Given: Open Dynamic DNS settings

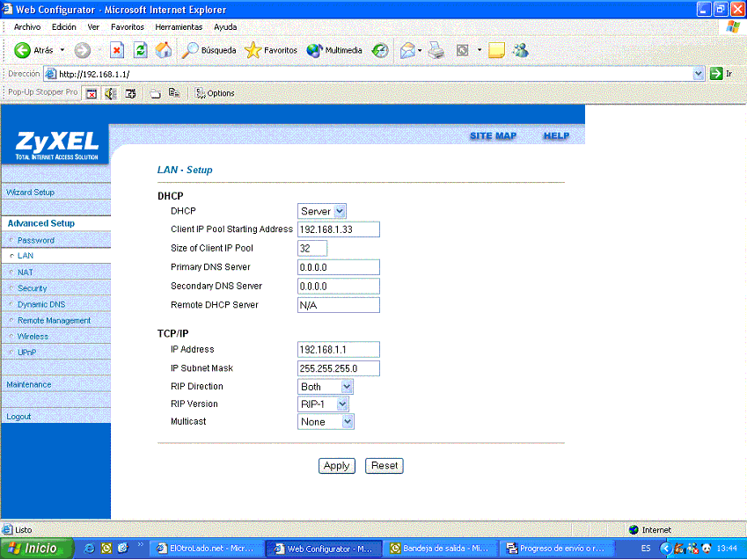Looking at the screenshot, I should [41, 305].
